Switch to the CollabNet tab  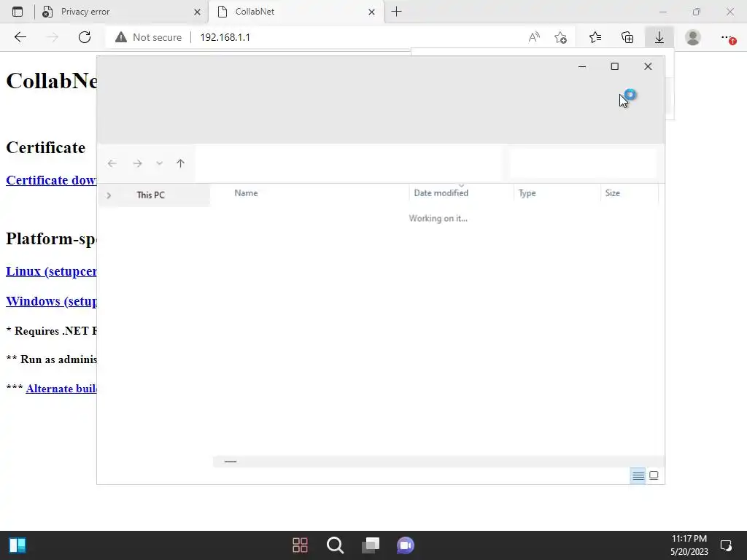tap(295, 12)
